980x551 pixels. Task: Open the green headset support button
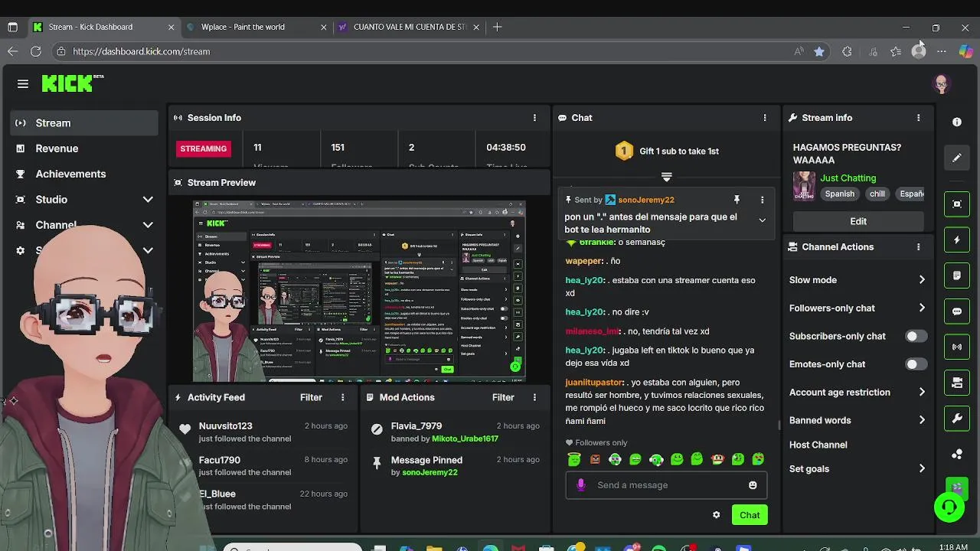(x=949, y=507)
